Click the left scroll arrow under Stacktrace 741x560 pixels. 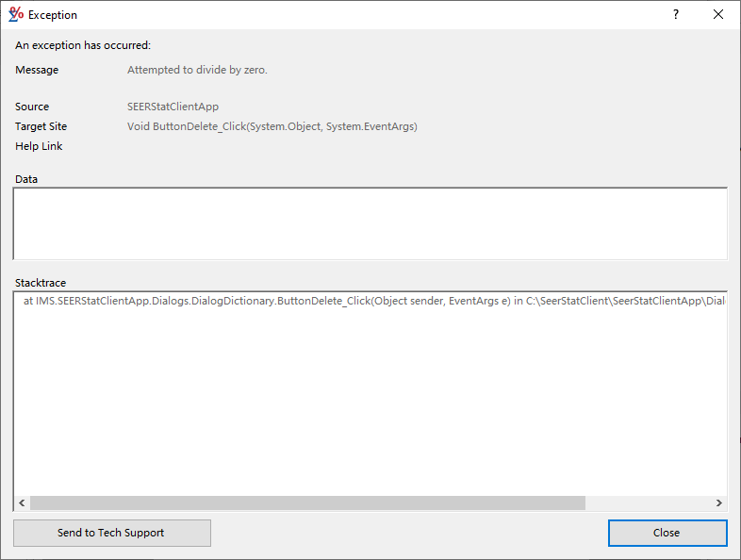22,502
